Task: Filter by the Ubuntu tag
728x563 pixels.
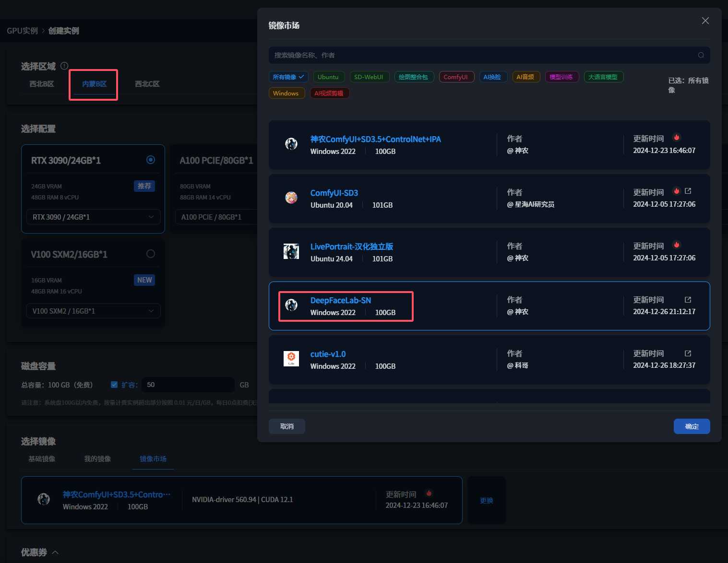Action: 328,77
